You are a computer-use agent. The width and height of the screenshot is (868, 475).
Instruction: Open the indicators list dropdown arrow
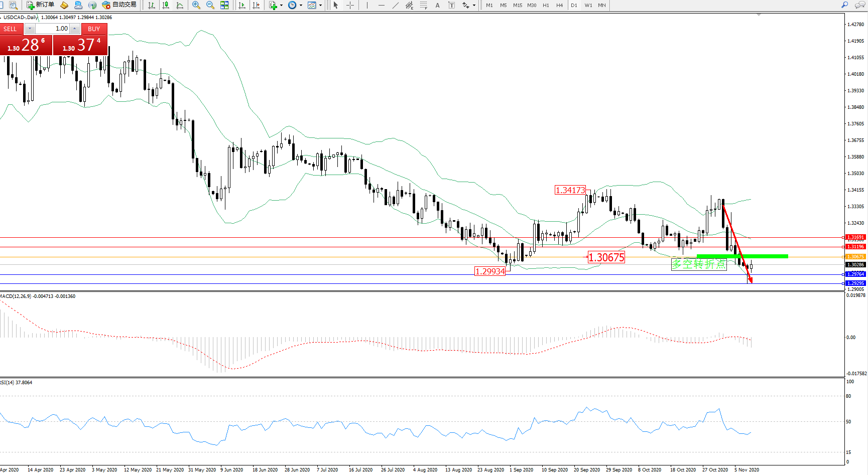click(281, 6)
